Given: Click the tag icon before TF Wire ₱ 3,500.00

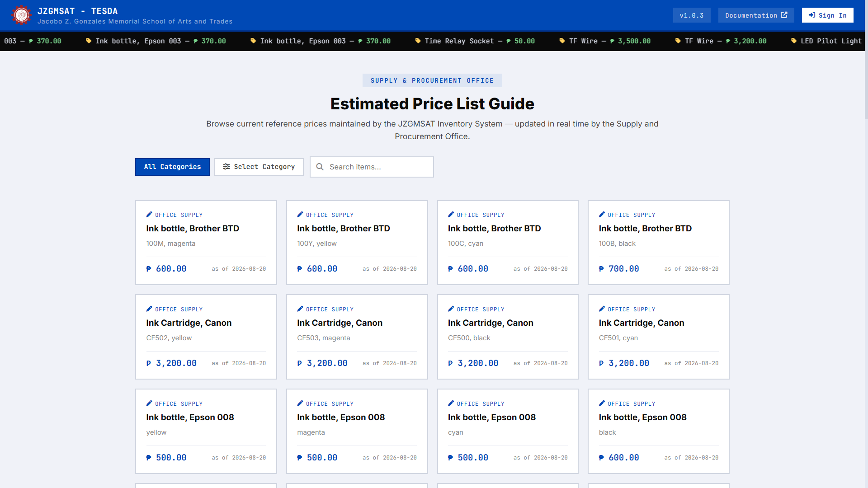Looking at the screenshot, I should point(562,41).
